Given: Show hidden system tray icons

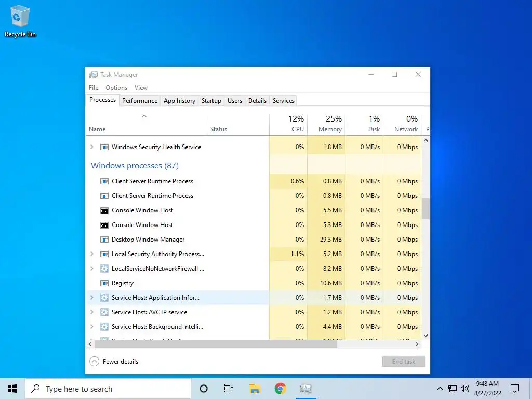Looking at the screenshot, I should (x=440, y=389).
